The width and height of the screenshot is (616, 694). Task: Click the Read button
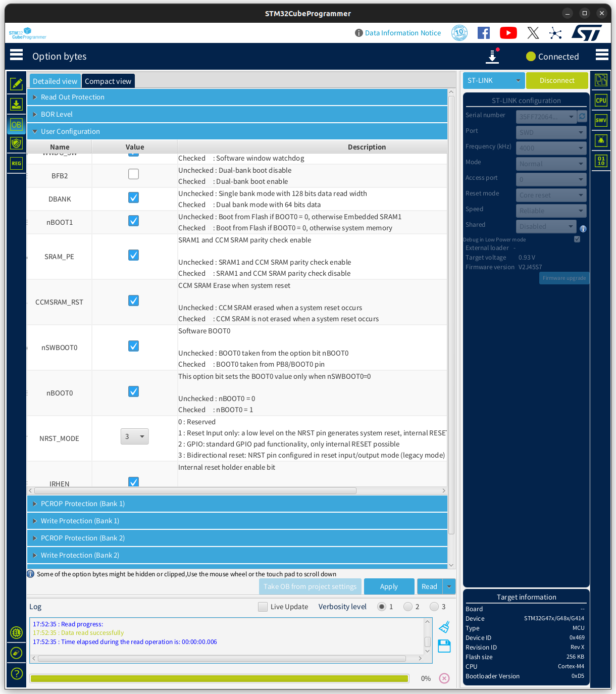point(430,586)
